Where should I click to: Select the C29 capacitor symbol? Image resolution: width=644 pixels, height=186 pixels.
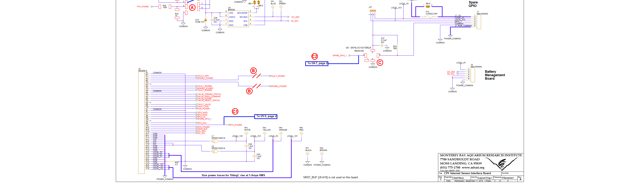tap(255, 156)
